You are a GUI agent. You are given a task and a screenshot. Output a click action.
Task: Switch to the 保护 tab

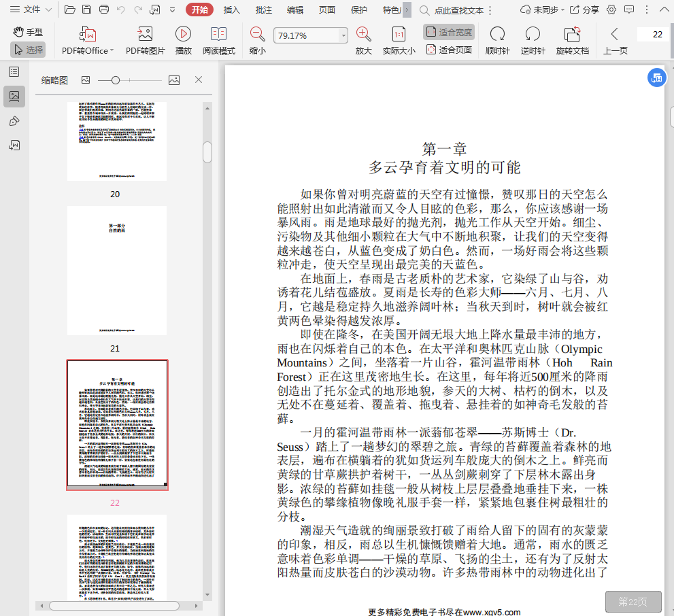(358, 10)
